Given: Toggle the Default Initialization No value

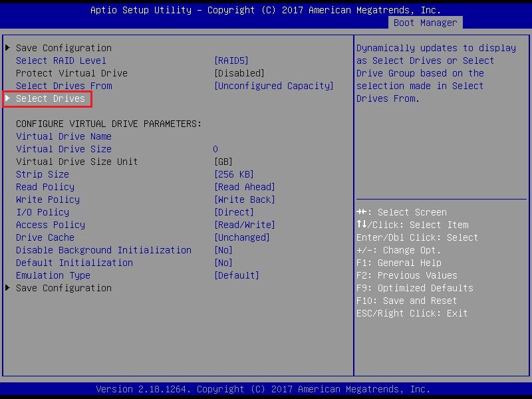Looking at the screenshot, I should pos(223,263).
